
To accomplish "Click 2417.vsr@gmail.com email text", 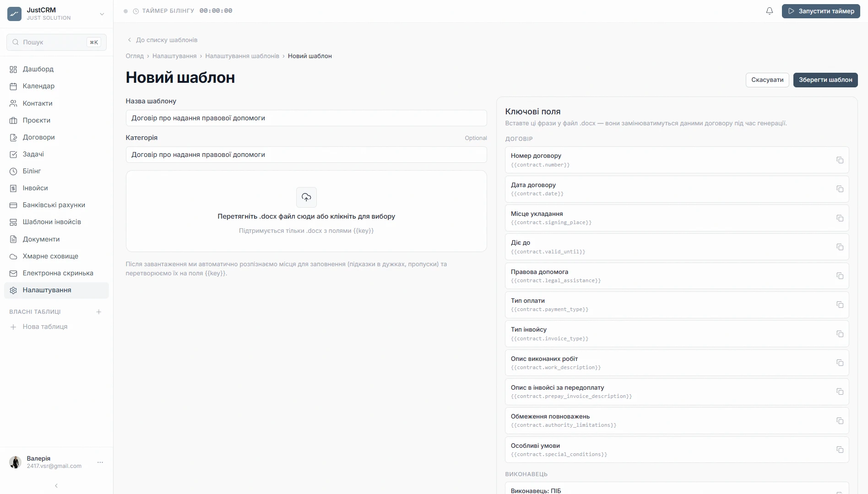I will point(54,466).
